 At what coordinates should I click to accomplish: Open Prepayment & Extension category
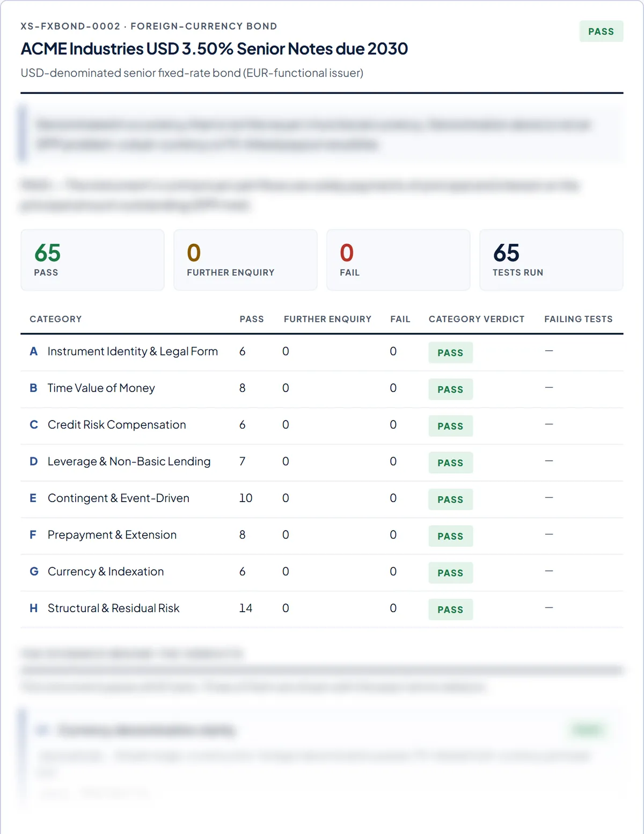click(322, 535)
